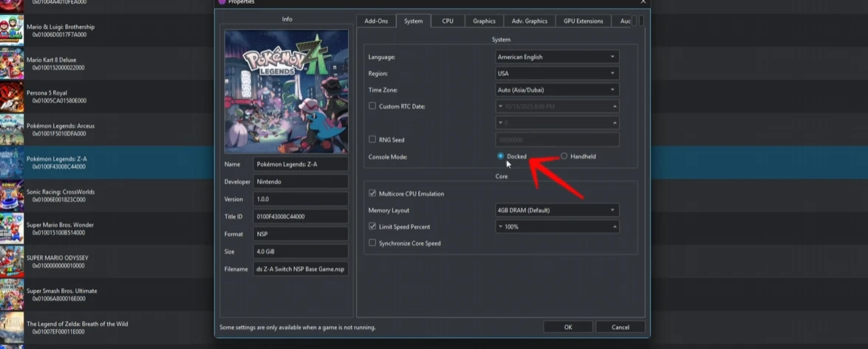Click the Cancel button
This screenshot has height=349, width=868.
[620, 327]
